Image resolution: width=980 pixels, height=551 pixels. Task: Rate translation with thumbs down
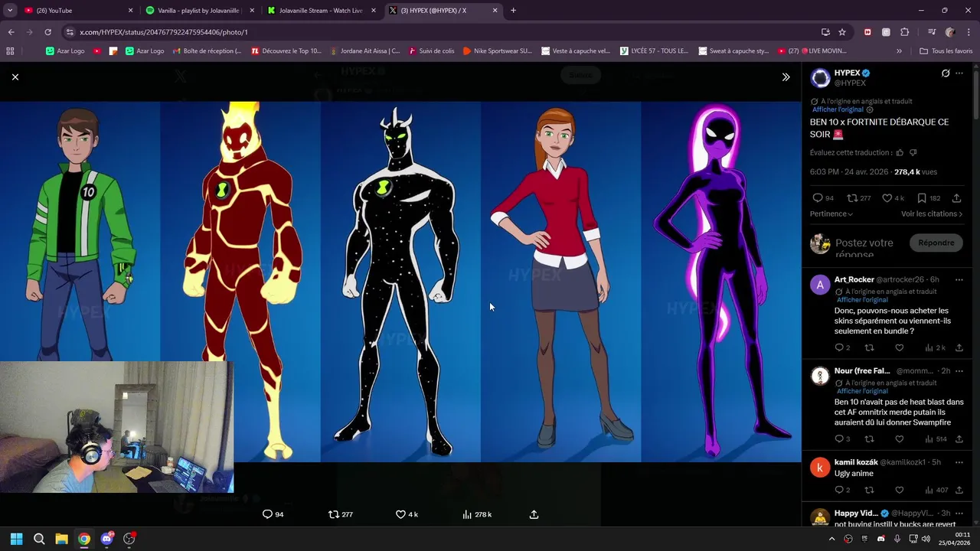coord(913,152)
